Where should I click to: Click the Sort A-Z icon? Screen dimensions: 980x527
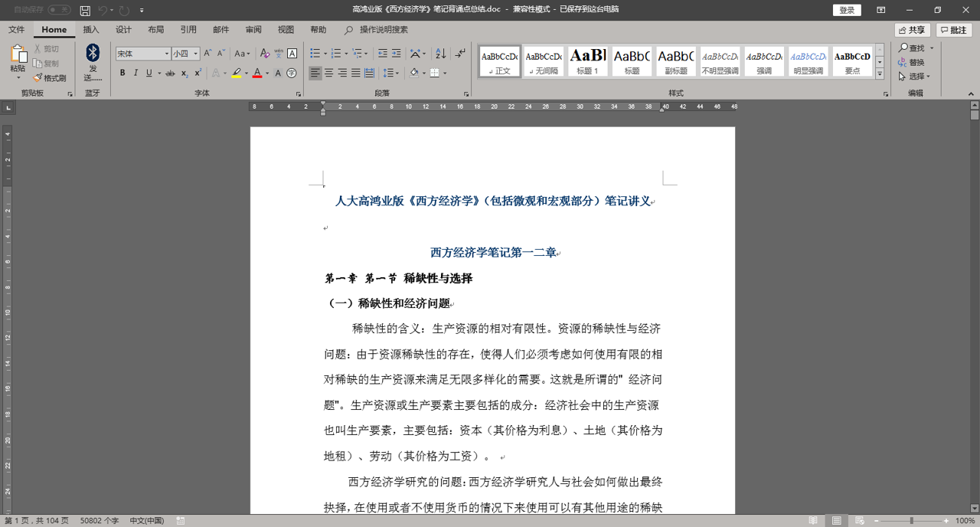click(440, 54)
